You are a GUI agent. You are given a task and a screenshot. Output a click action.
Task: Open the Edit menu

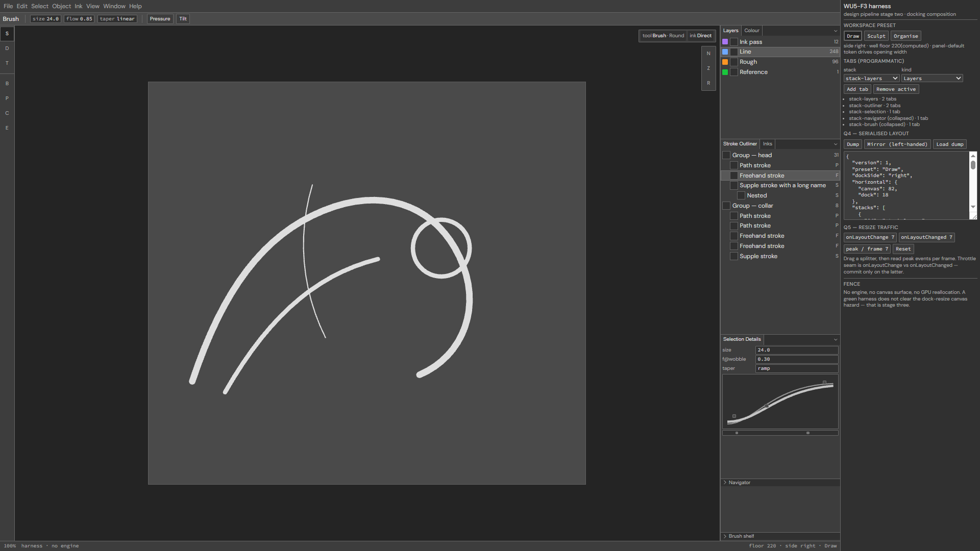(22, 6)
